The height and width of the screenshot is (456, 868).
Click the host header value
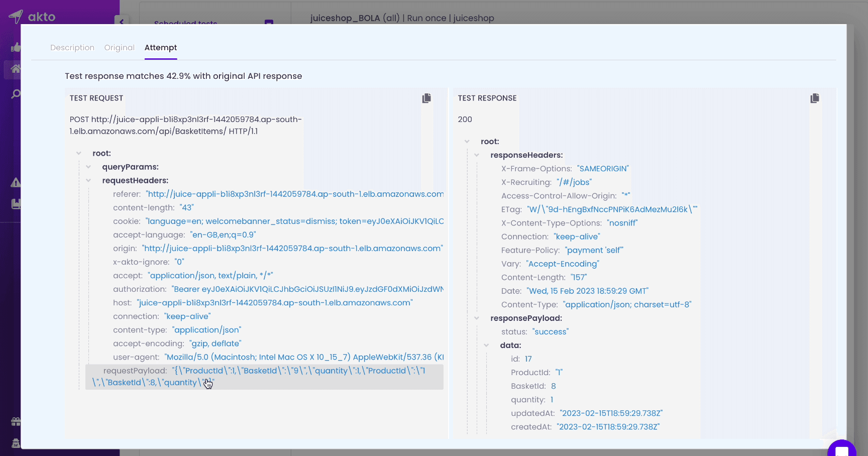275,302
